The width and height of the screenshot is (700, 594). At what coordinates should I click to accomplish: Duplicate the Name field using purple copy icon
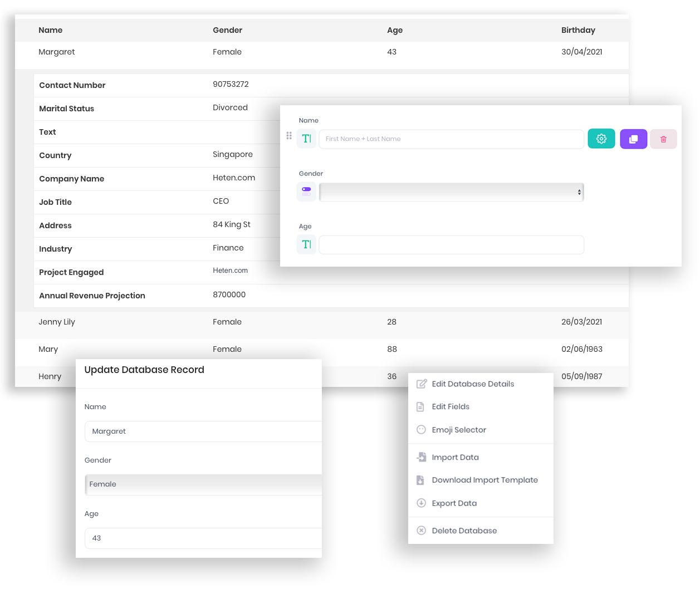(634, 139)
